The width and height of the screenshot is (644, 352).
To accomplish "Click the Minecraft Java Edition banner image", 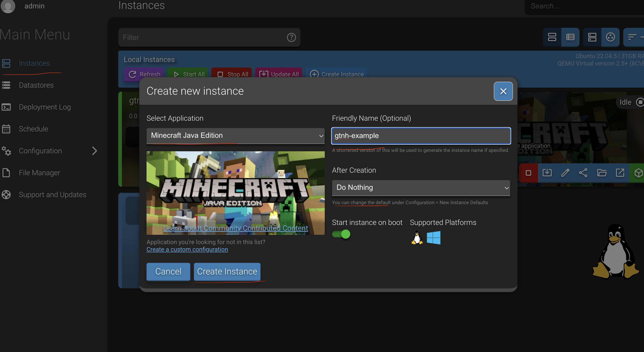I will [x=235, y=193].
